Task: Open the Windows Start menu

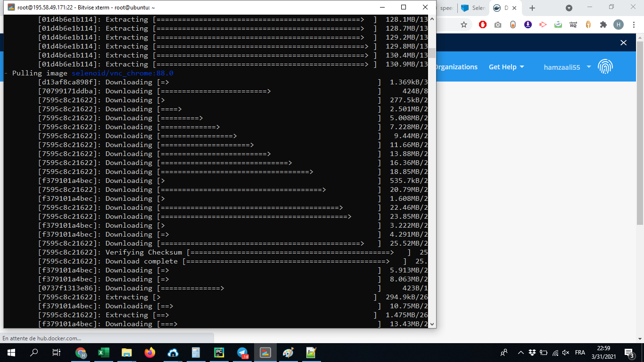Action: coord(11,353)
